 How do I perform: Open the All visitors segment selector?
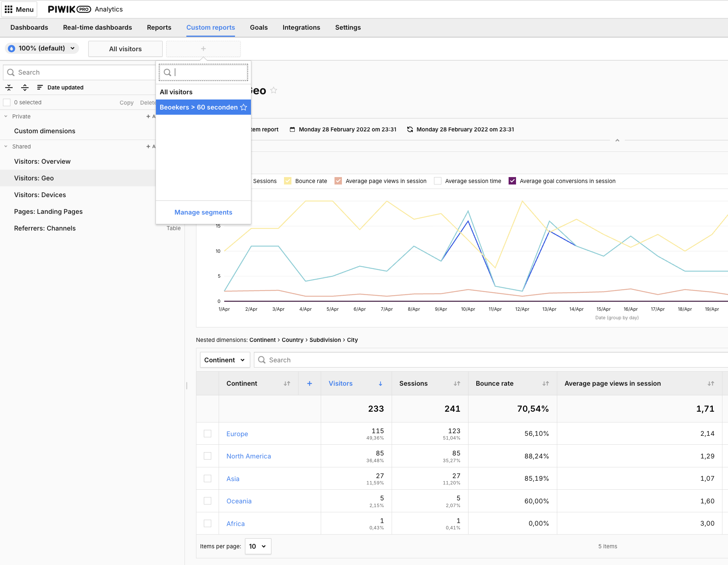pyautogui.click(x=125, y=49)
